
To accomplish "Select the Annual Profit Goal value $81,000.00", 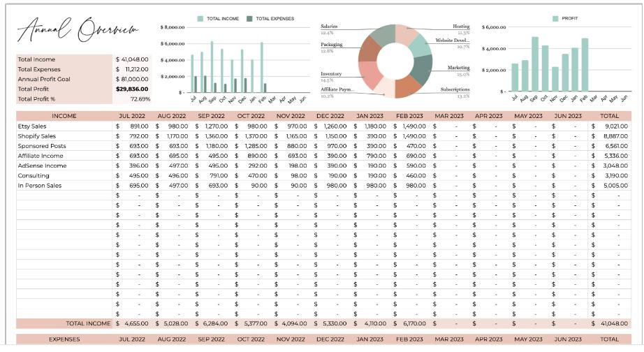I will point(132,80).
